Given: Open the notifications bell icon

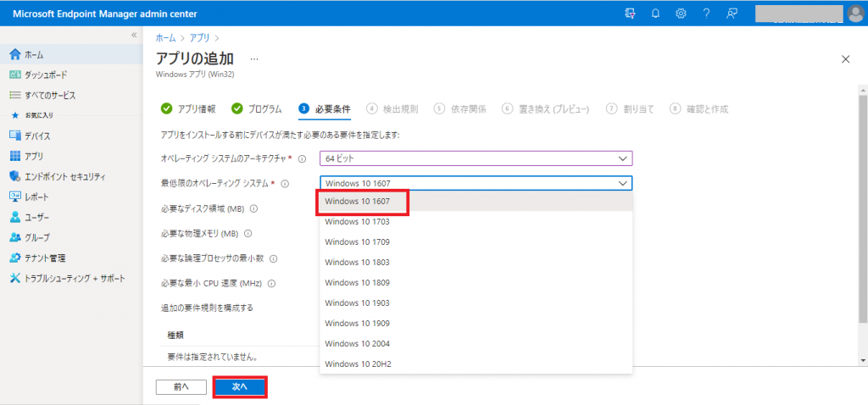Looking at the screenshot, I should (655, 14).
